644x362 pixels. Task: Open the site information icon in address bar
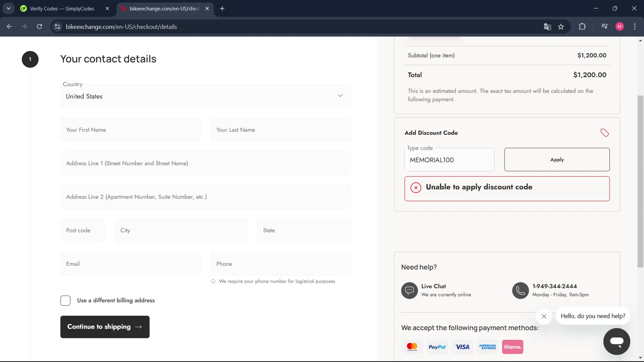(57, 27)
